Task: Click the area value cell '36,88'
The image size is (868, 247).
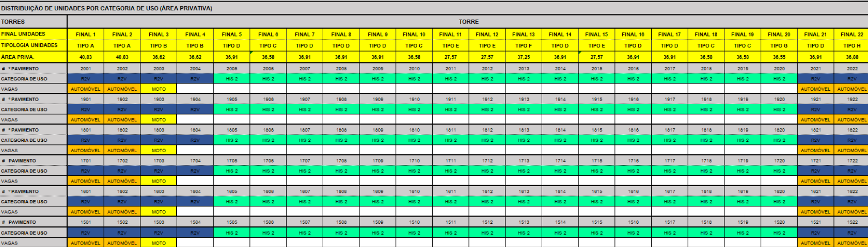Action: [852, 57]
